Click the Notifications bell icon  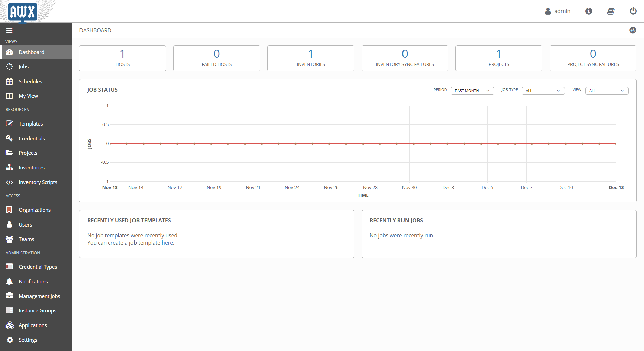click(x=10, y=281)
